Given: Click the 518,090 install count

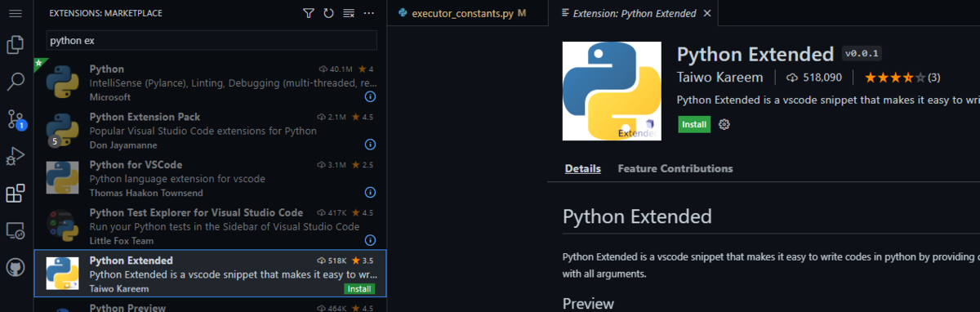Looking at the screenshot, I should click(813, 78).
